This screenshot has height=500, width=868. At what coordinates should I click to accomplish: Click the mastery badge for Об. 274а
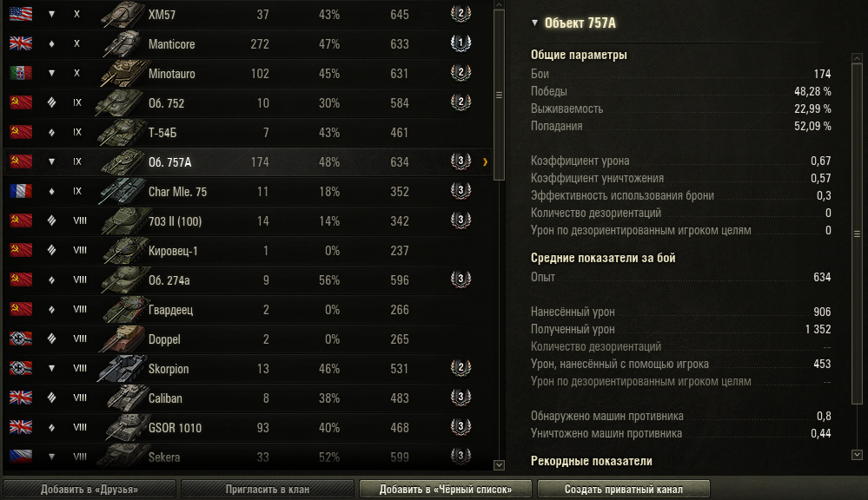[x=461, y=280]
